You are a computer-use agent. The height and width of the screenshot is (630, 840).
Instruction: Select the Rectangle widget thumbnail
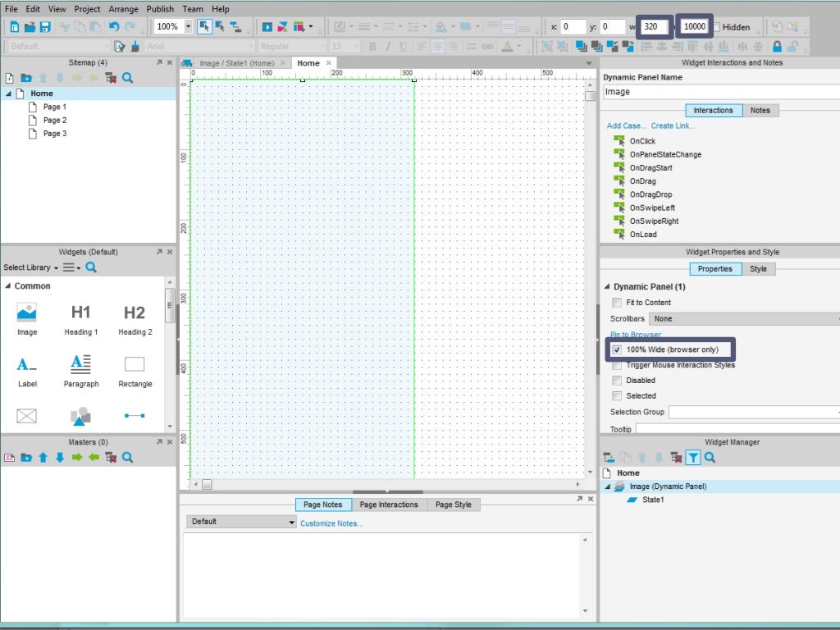(x=135, y=372)
